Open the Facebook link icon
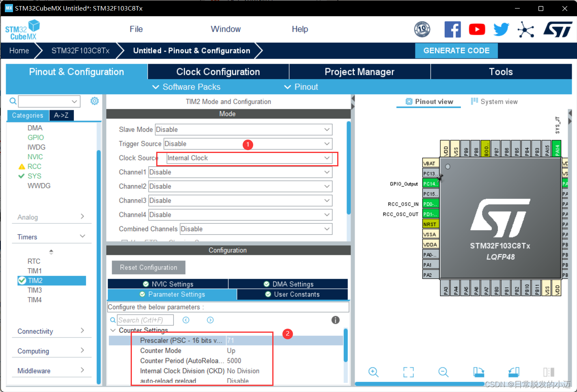The image size is (577, 392). pyautogui.click(x=452, y=29)
